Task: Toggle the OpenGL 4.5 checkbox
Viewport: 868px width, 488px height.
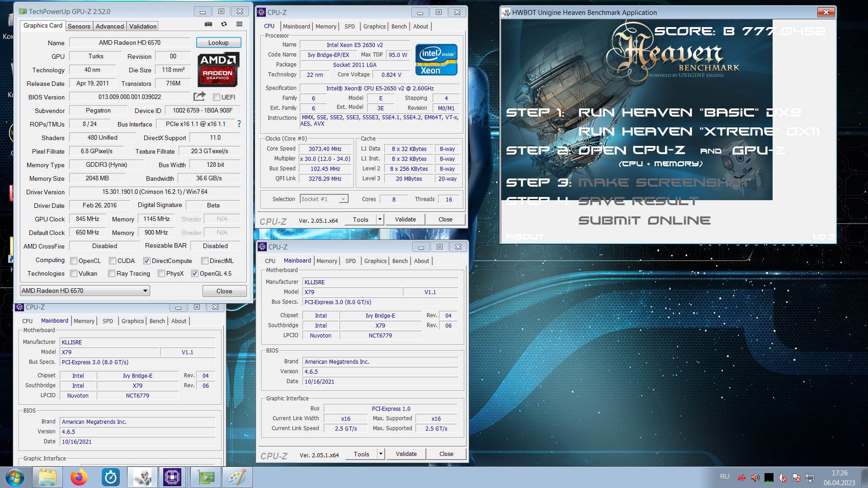Action: coord(194,273)
